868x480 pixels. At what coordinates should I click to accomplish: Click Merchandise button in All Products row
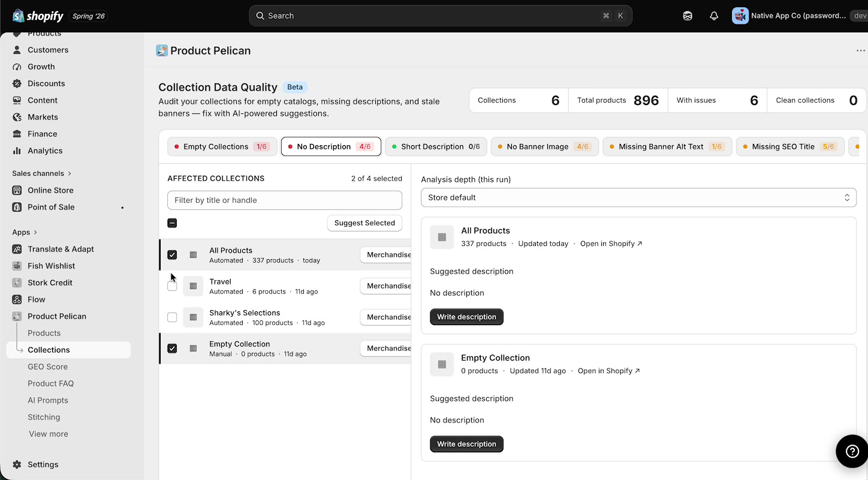click(385, 255)
